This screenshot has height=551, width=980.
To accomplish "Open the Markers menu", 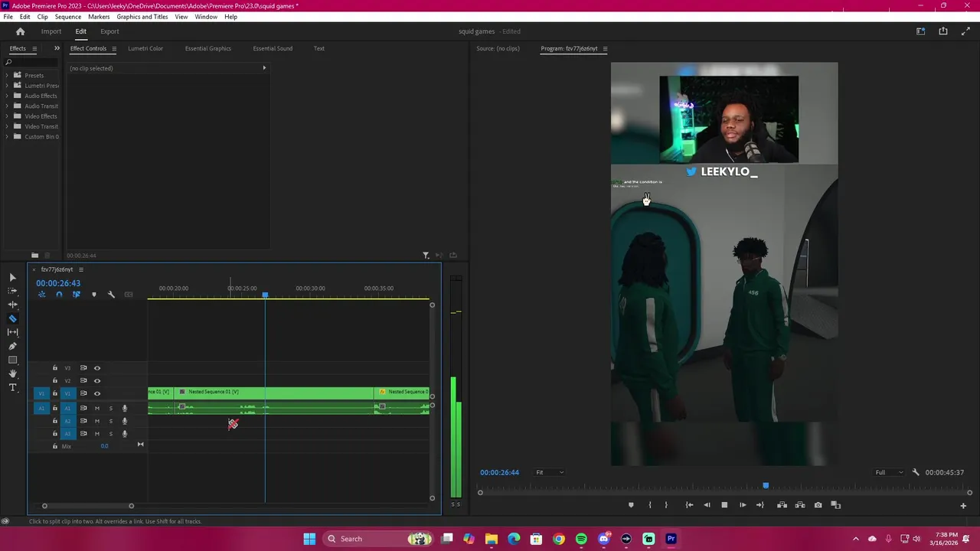I will 99,17.
